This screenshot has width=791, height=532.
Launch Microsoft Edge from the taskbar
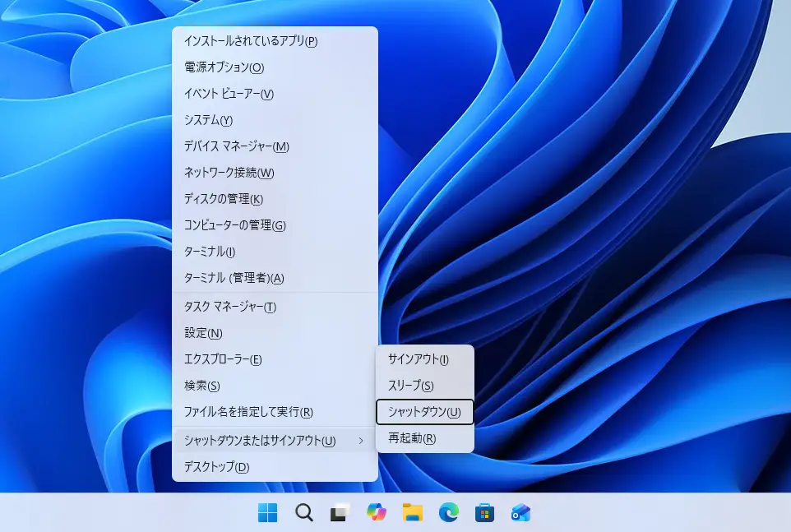(x=449, y=512)
